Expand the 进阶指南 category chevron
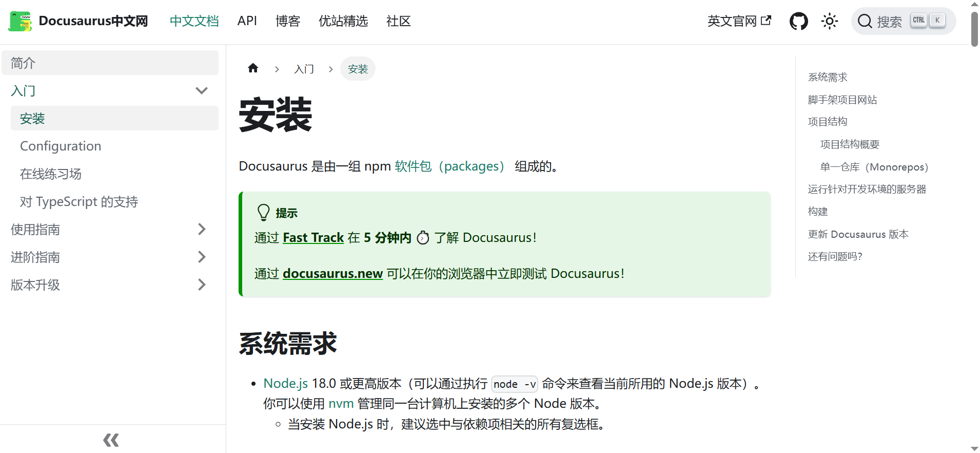 click(x=202, y=257)
